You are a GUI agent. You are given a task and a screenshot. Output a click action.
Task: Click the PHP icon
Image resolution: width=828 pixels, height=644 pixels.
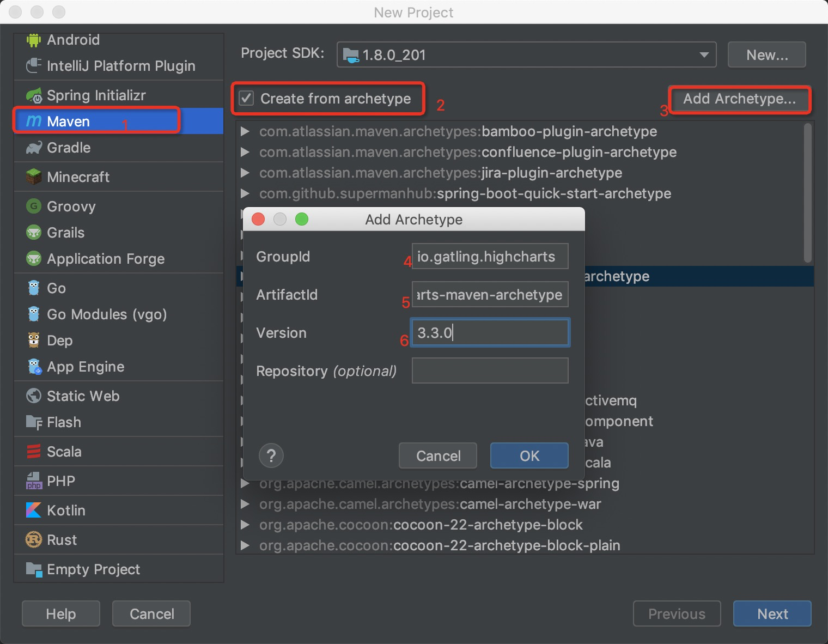tap(34, 481)
